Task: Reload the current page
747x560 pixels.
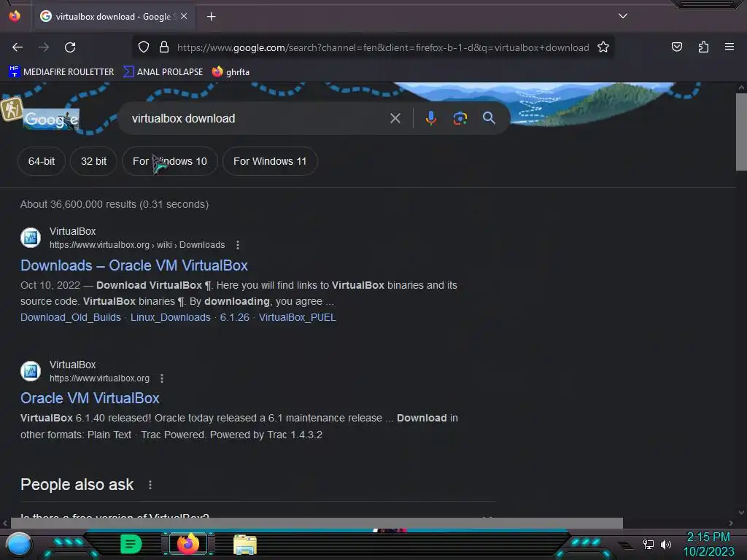Action: [70, 47]
